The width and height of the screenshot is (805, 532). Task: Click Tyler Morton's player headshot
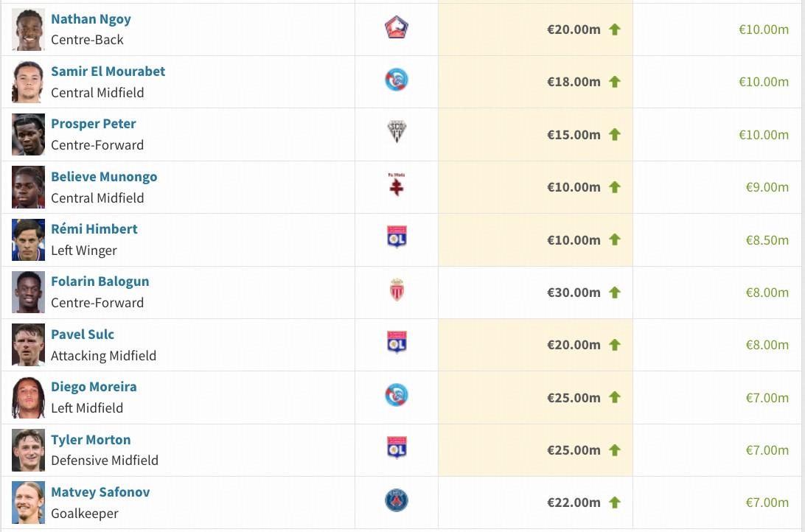point(28,450)
